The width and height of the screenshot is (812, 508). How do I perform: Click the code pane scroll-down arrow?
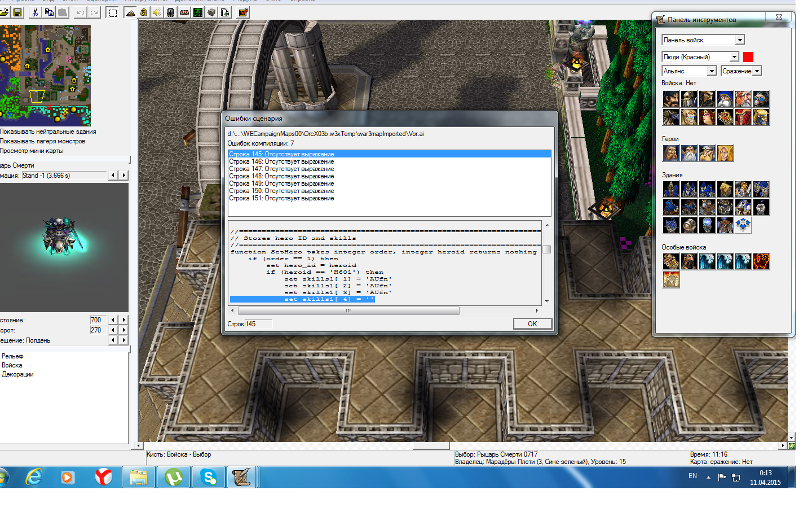(546, 301)
